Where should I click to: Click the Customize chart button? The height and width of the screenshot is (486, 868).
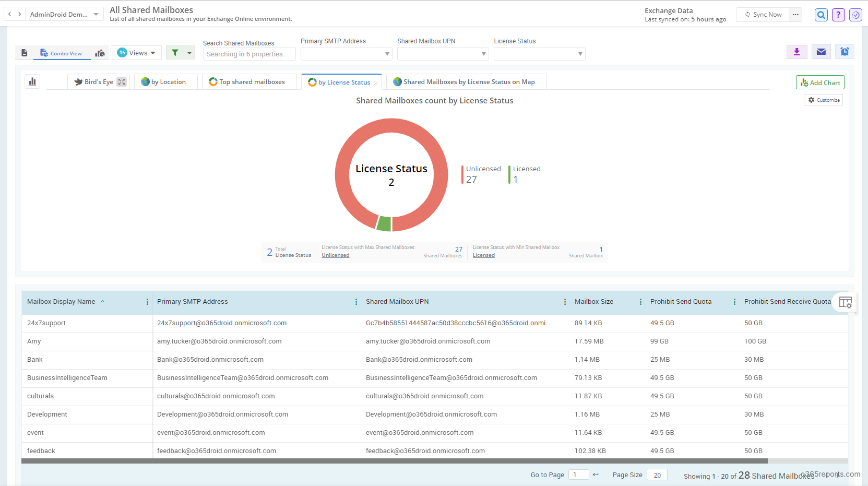pos(824,100)
